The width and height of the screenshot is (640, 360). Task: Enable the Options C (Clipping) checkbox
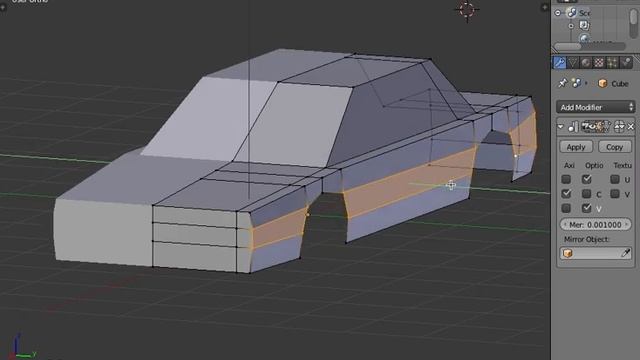click(x=587, y=193)
